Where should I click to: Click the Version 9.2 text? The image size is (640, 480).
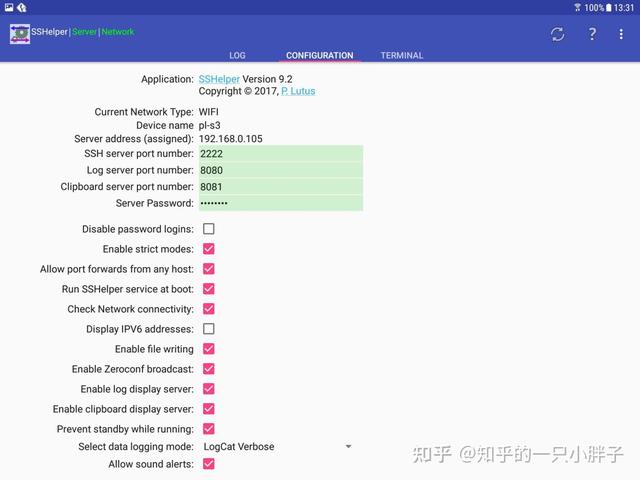[267, 79]
